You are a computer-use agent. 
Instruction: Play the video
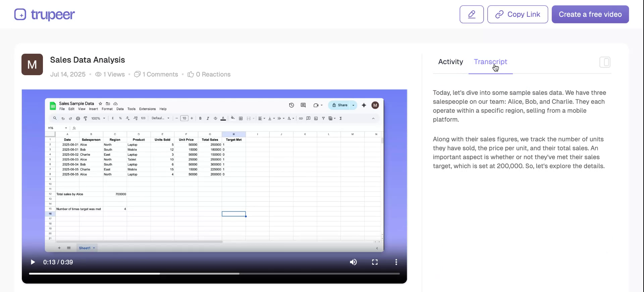pyautogui.click(x=33, y=262)
